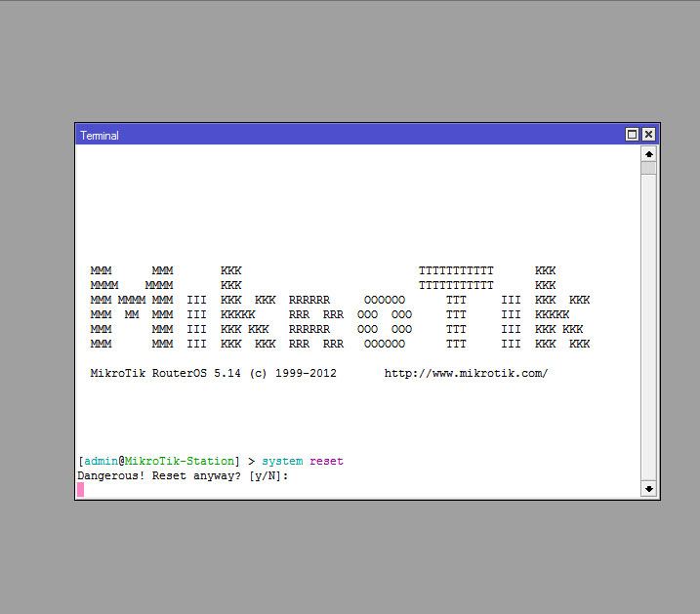700x614 pixels.
Task: Click the '(c) 1999-2012' copyright text
Action: [293, 374]
